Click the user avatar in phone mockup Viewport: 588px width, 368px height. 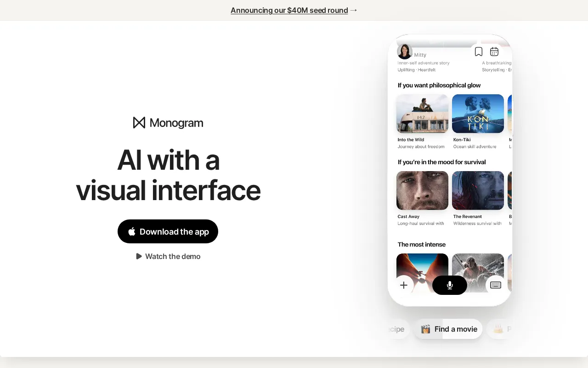tap(404, 52)
